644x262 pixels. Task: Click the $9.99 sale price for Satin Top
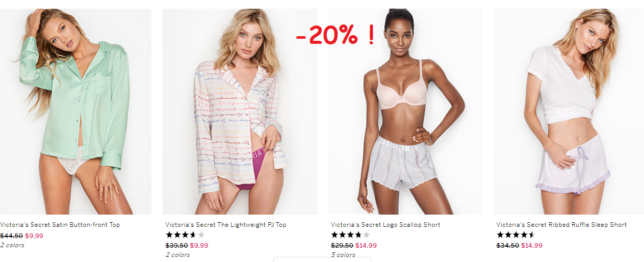tap(34, 235)
